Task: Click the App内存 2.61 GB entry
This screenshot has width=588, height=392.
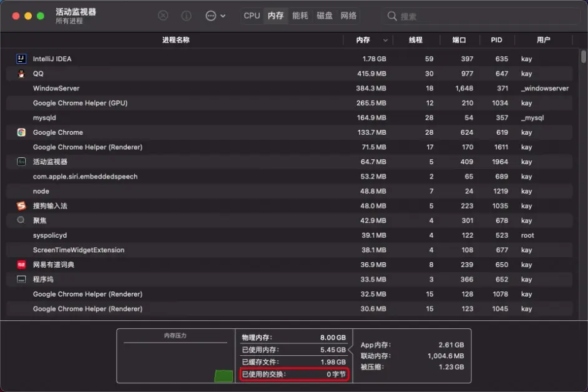Action: pyautogui.click(x=412, y=345)
